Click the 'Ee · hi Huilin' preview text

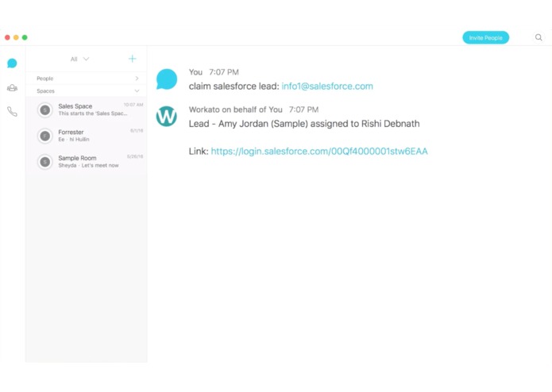click(74, 140)
